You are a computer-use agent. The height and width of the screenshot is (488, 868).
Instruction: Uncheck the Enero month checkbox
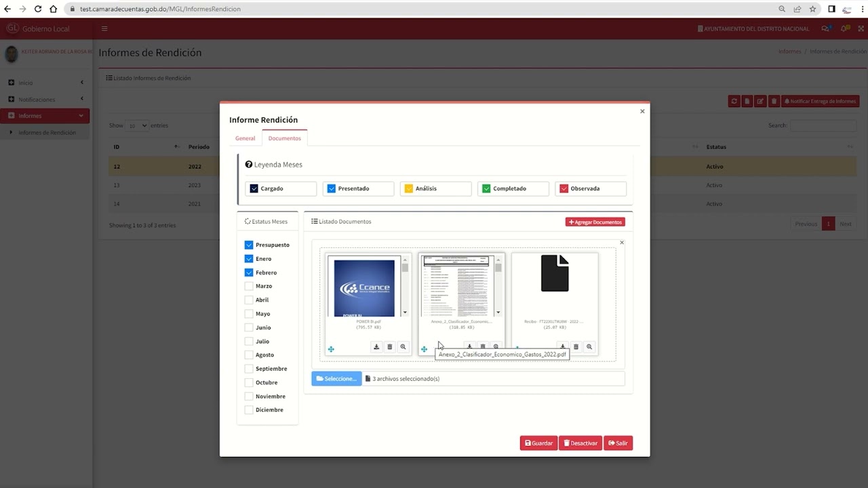249,259
